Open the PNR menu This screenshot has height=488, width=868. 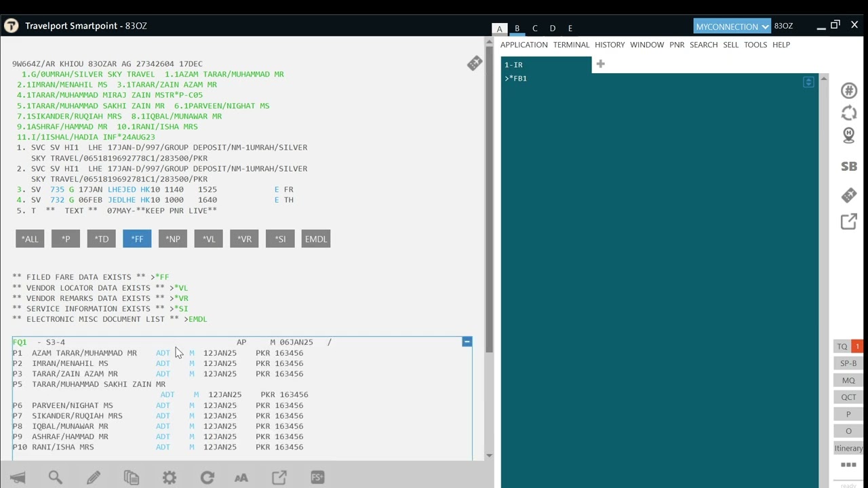(677, 45)
